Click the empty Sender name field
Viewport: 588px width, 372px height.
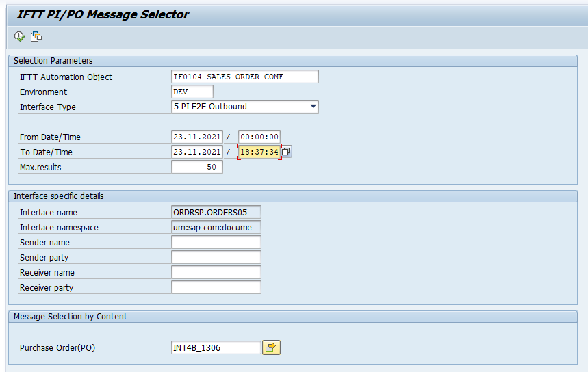pos(216,243)
